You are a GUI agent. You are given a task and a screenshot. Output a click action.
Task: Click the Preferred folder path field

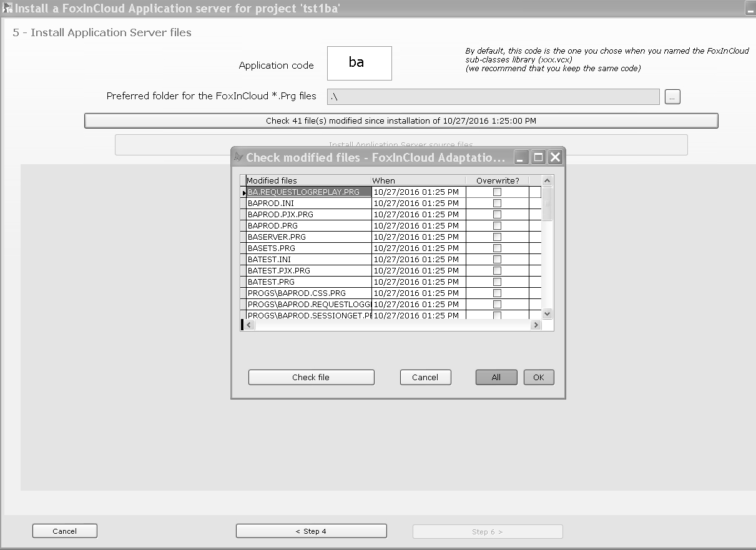click(493, 97)
